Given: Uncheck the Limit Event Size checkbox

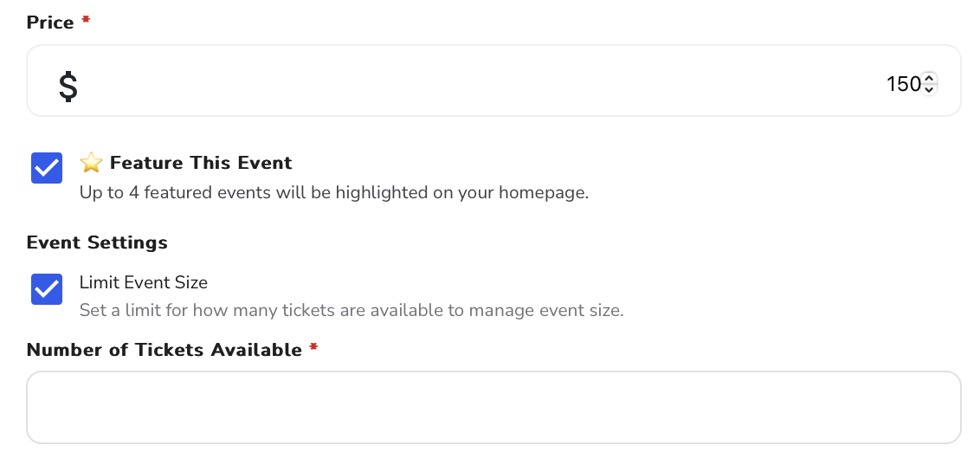Looking at the screenshot, I should tap(47, 289).
